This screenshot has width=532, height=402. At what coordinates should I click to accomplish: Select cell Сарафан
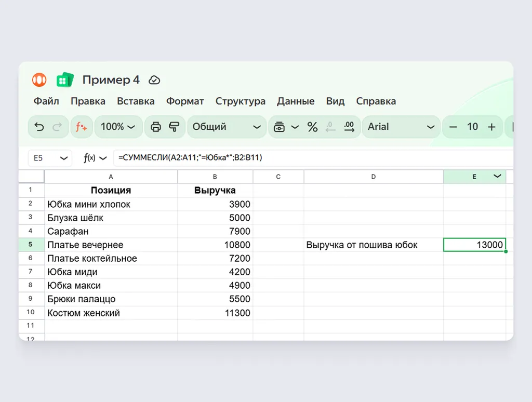click(x=111, y=231)
